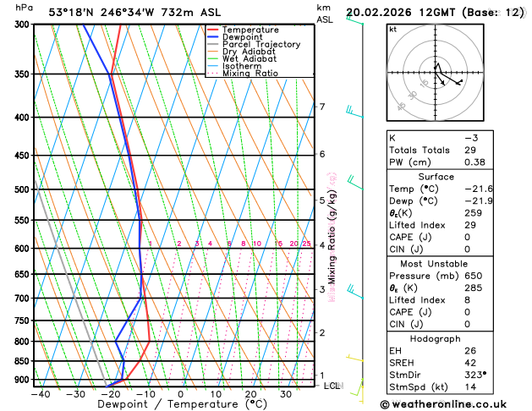532x411 pixels.
Task: Click the wind barb near 700 hPa
Action: (x=355, y=292)
